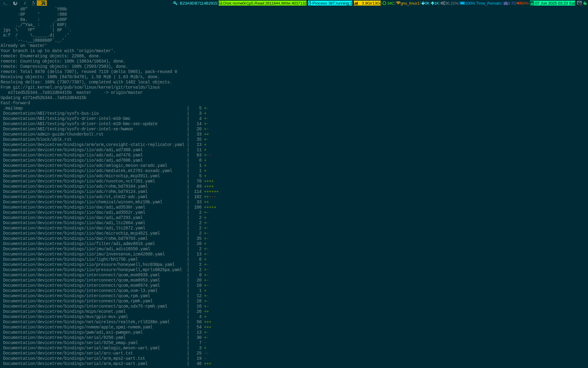Click the 'Fast-forward' line
The width and height of the screenshot is (588, 368).
point(15,103)
